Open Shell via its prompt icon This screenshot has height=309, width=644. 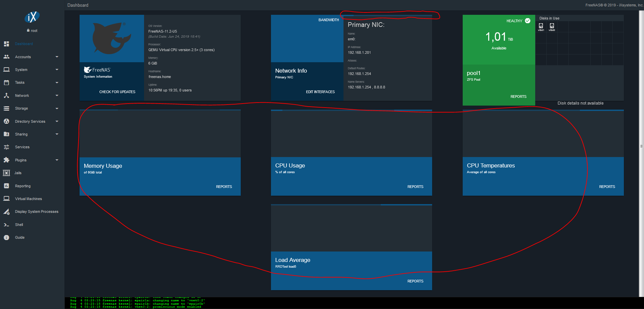(6, 225)
